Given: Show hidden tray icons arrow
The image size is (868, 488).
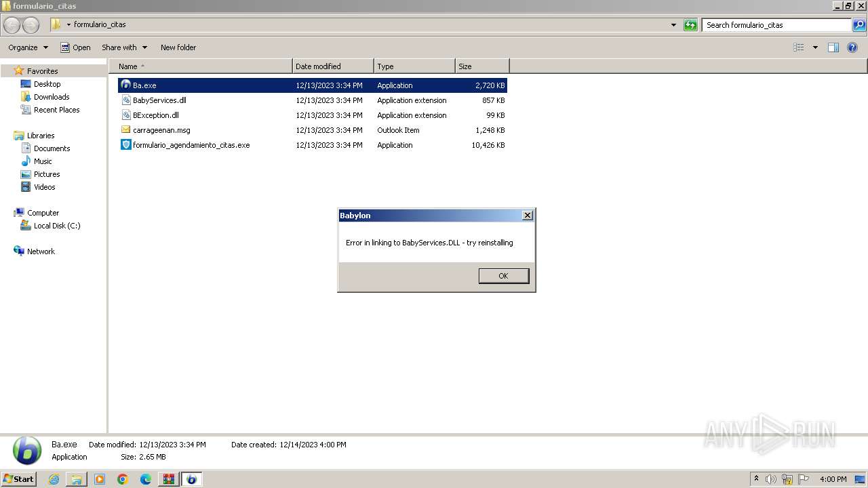Looking at the screenshot, I should tap(757, 479).
